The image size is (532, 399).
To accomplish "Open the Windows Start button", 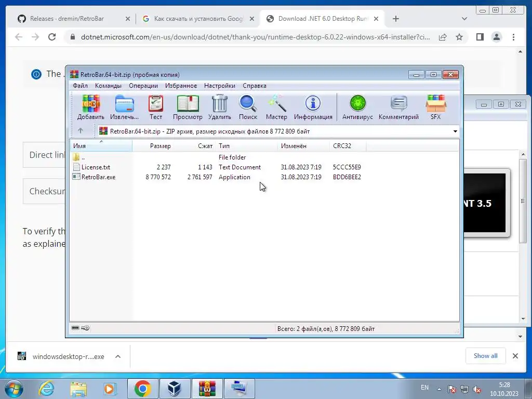I will point(14,389).
